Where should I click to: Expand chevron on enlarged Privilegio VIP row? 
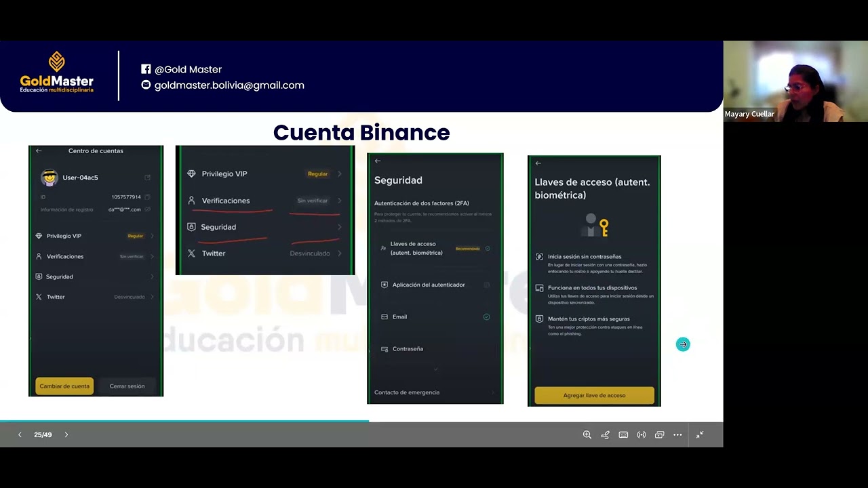340,174
